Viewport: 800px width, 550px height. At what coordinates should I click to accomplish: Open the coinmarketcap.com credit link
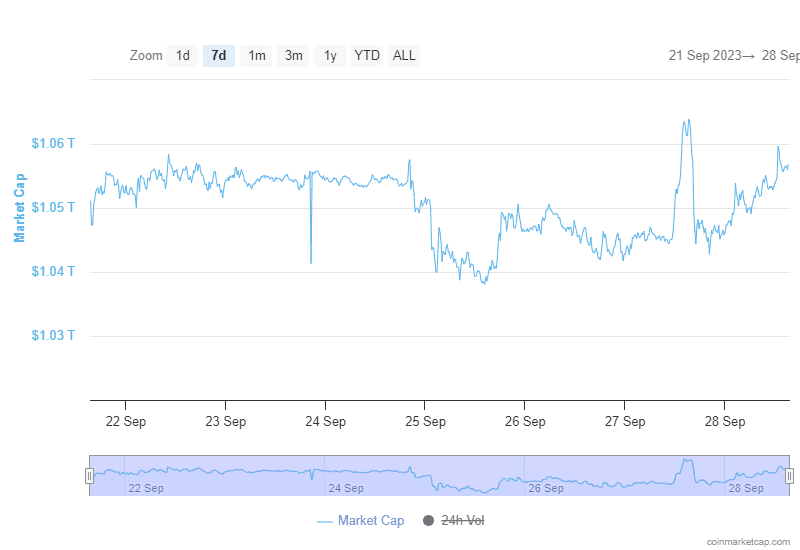coord(748,541)
